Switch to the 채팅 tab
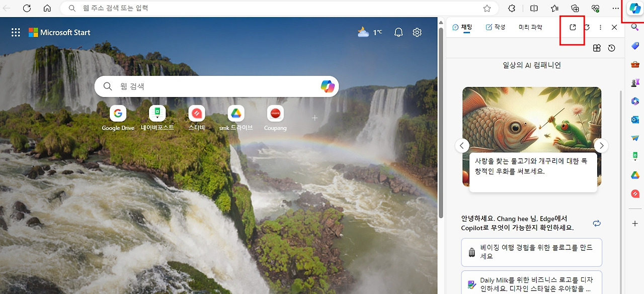 point(462,27)
